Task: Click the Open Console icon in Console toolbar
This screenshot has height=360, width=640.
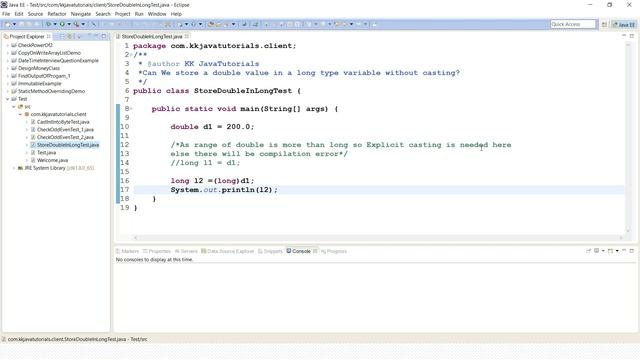Action: point(610,251)
